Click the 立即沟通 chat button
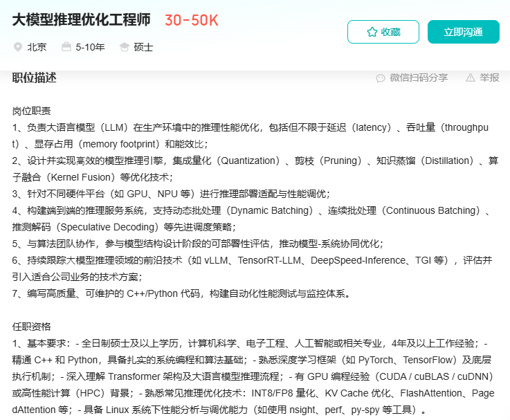This screenshot has width=510, height=420. [x=463, y=32]
